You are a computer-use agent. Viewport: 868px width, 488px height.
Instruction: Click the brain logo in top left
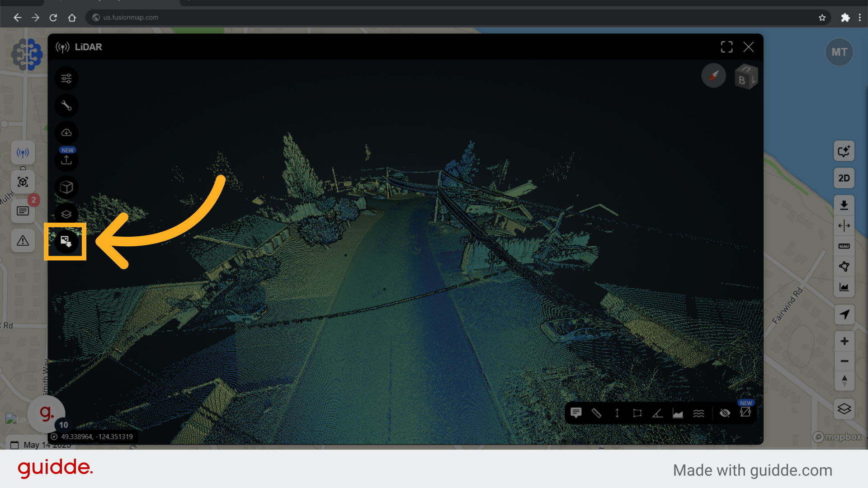point(27,54)
